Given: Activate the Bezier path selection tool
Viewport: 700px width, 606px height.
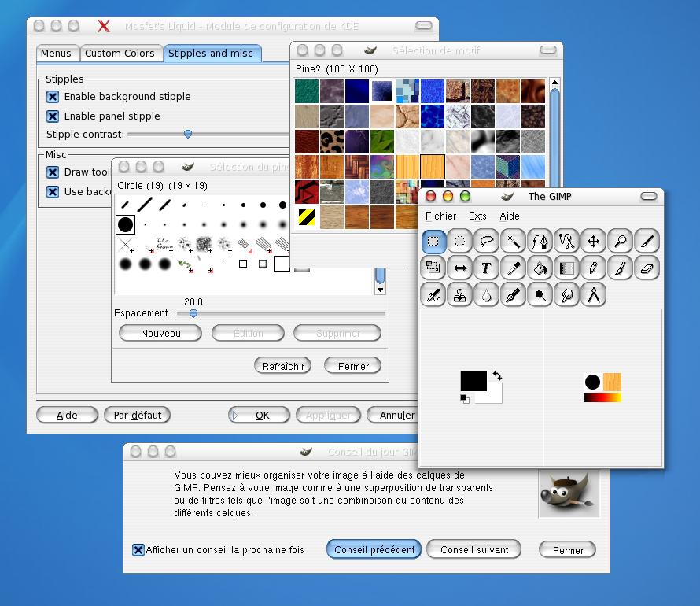Looking at the screenshot, I should coord(540,242).
